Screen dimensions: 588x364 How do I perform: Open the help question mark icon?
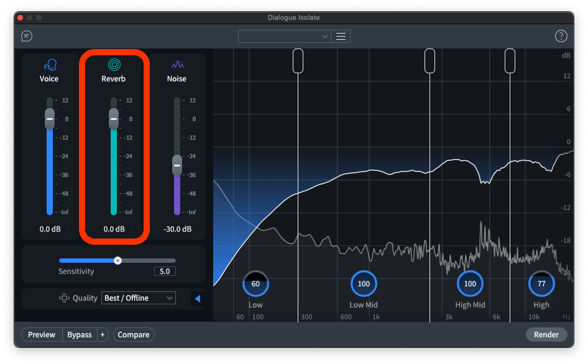tap(561, 36)
